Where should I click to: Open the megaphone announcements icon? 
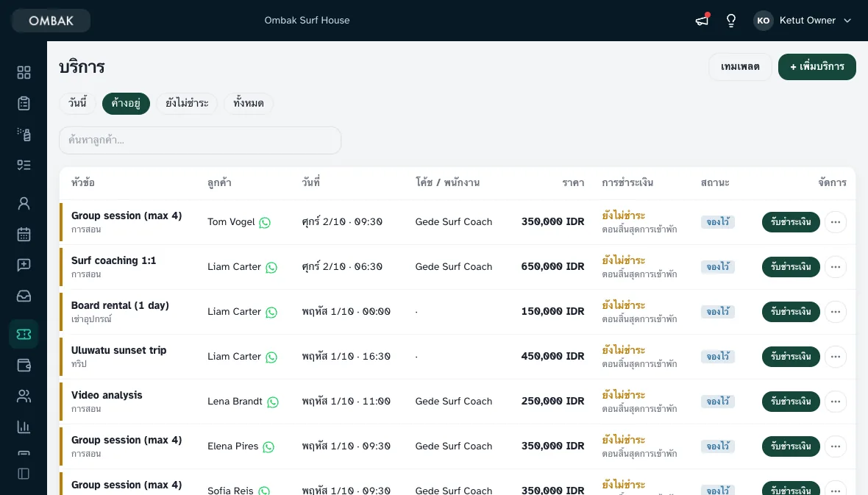pyautogui.click(x=702, y=21)
